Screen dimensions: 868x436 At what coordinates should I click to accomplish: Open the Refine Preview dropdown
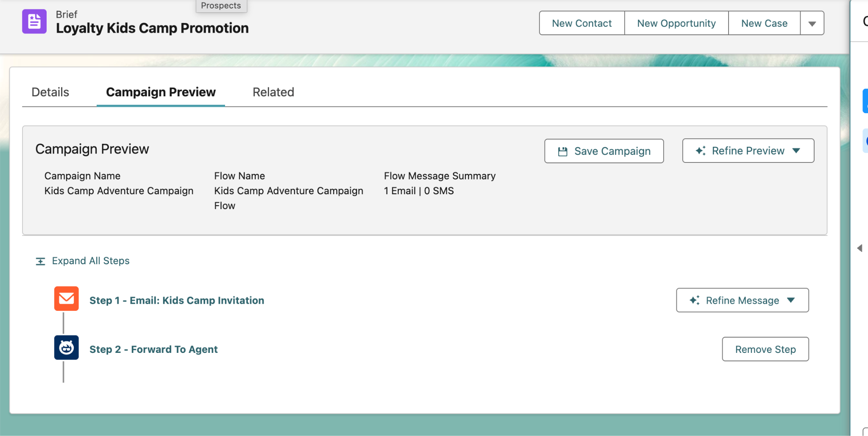(x=748, y=151)
